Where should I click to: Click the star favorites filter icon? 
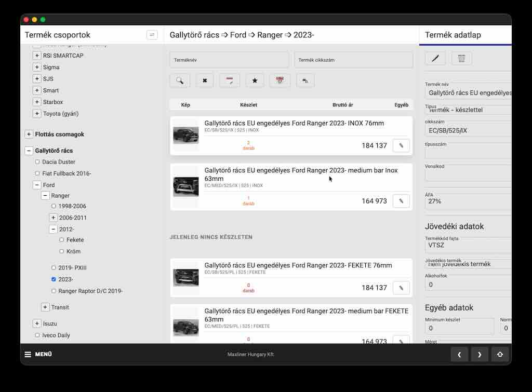(x=255, y=80)
